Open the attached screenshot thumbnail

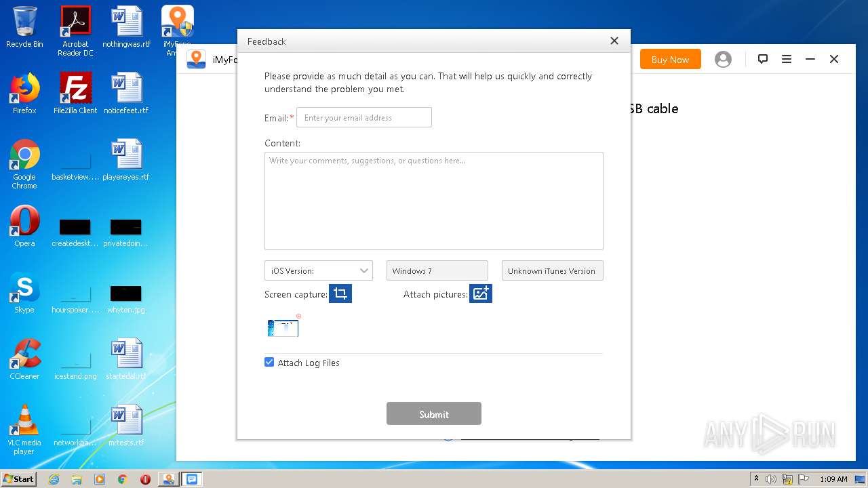click(283, 328)
